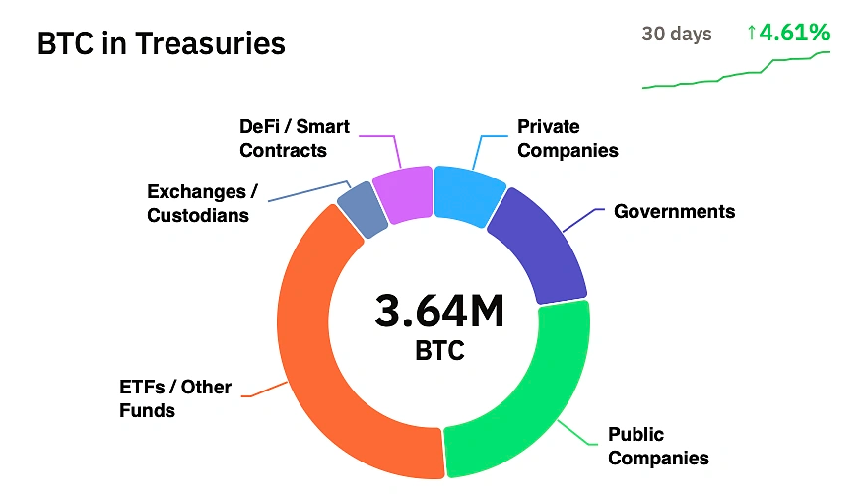The width and height of the screenshot is (868, 498).
Task: Select the light blue Private Companies segment
Action: [466, 195]
